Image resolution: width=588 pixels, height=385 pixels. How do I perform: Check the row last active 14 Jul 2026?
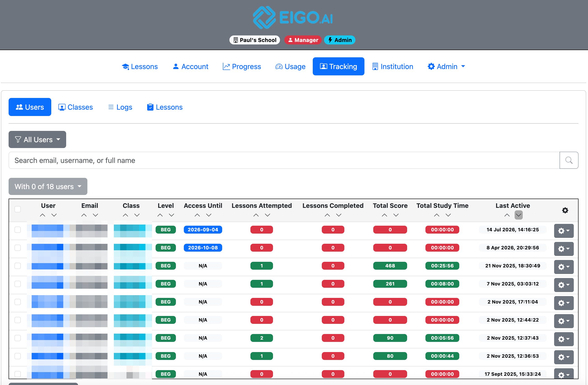tap(18, 230)
